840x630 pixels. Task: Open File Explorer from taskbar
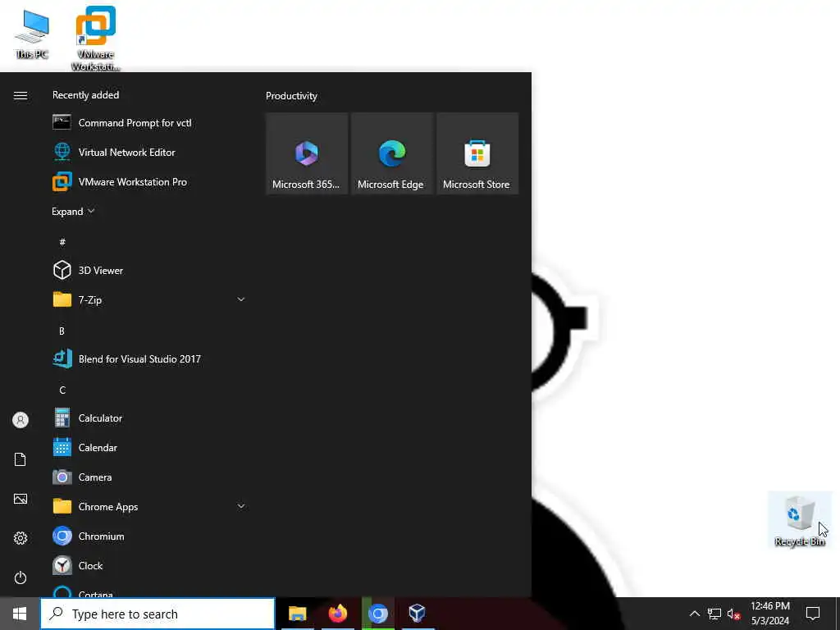297,614
